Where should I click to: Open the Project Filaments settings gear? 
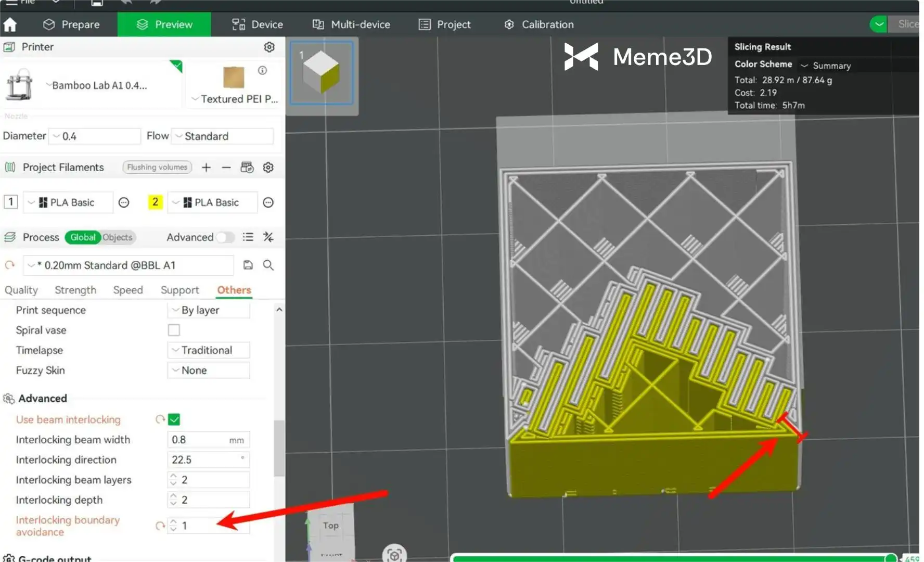pos(268,168)
